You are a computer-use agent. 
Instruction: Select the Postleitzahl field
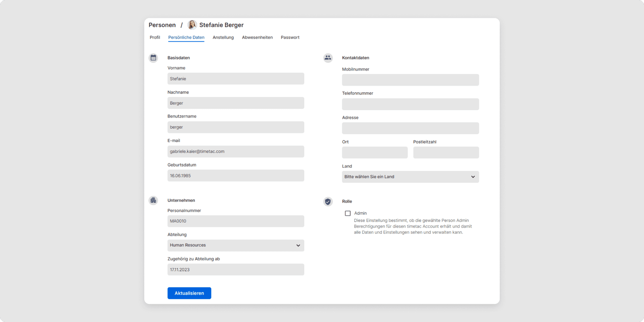pos(446,153)
